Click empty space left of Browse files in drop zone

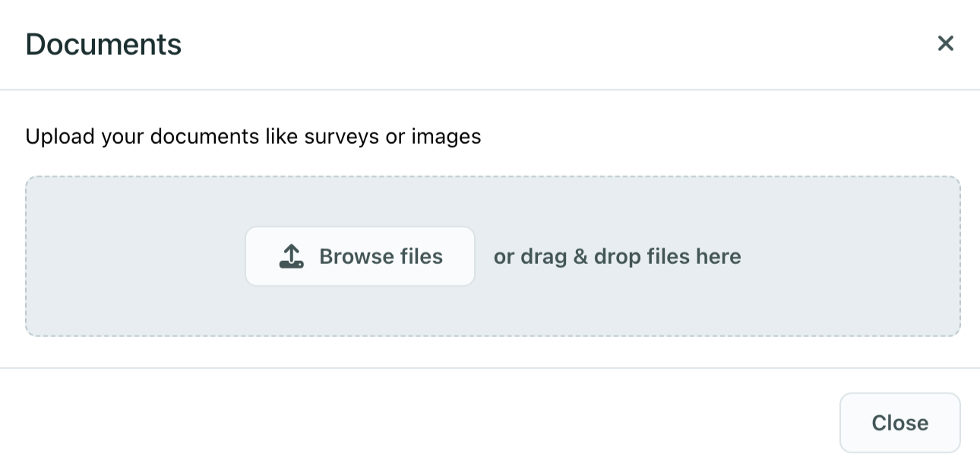click(x=135, y=256)
